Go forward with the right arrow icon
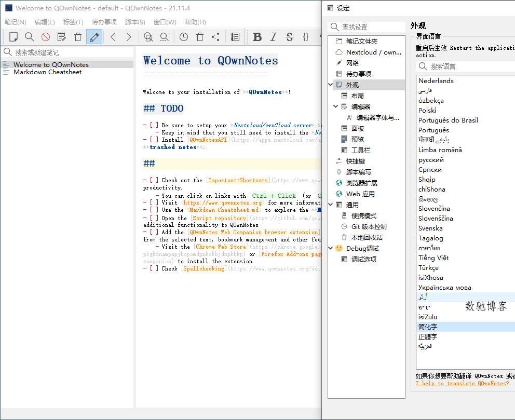 point(129,37)
